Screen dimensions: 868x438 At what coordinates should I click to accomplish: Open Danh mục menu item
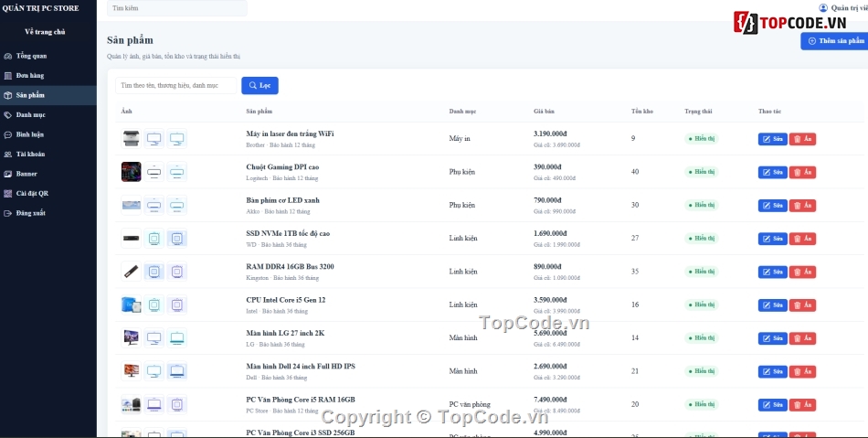click(48, 115)
